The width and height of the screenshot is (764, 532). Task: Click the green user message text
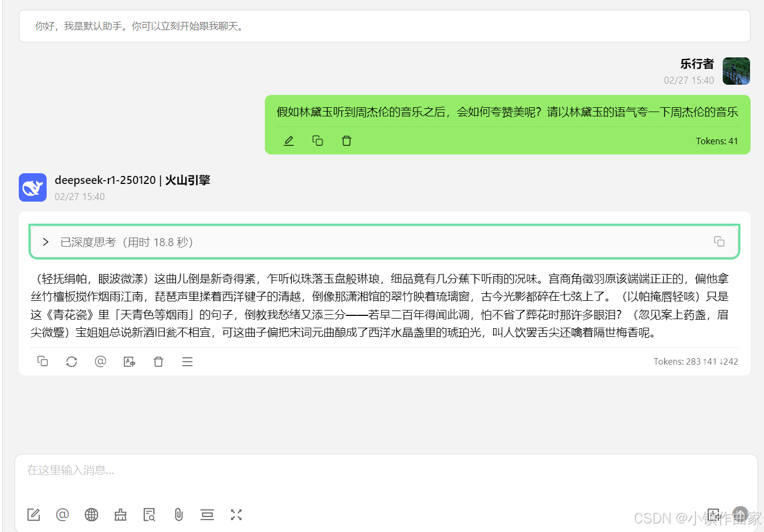507,112
